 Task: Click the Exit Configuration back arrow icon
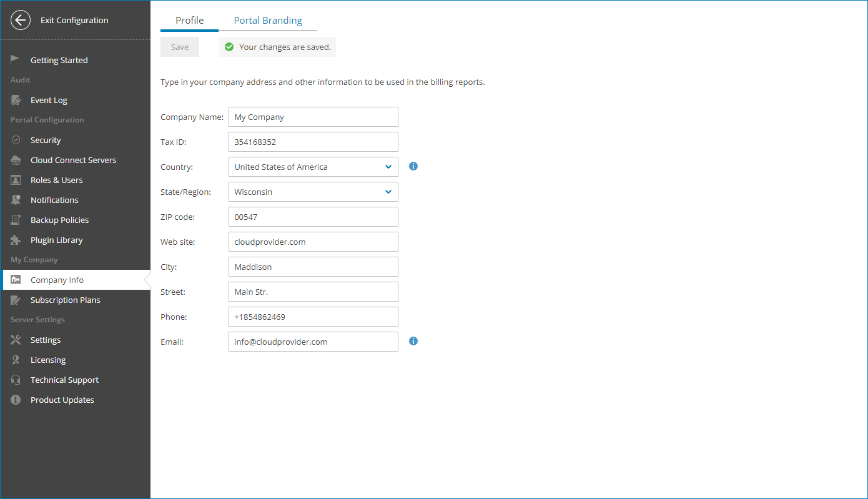click(x=21, y=21)
